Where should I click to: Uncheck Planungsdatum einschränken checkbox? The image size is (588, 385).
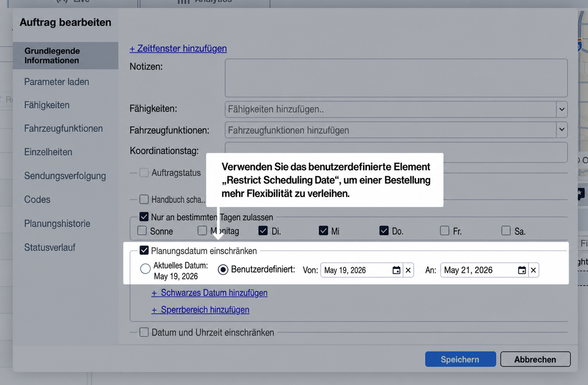pyautogui.click(x=144, y=251)
